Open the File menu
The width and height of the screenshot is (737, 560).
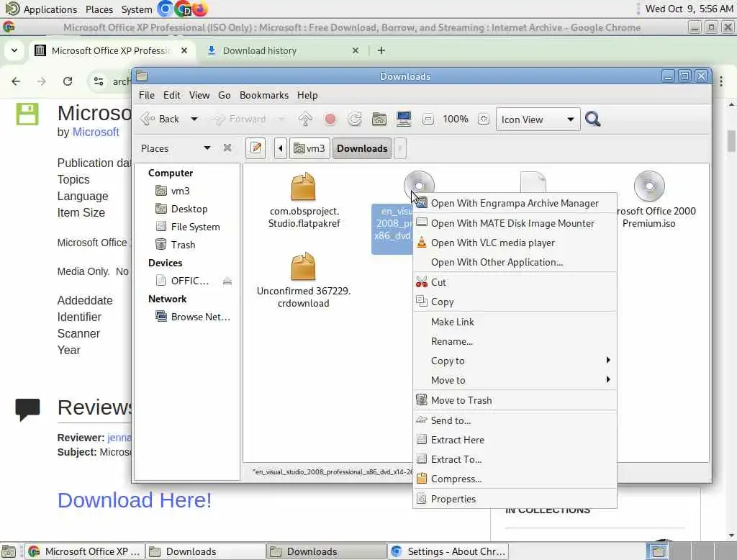(147, 96)
